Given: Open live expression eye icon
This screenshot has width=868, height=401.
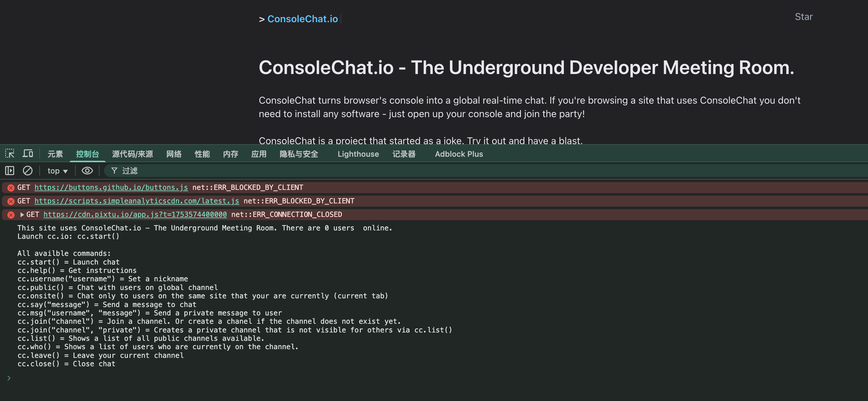Looking at the screenshot, I should (87, 171).
